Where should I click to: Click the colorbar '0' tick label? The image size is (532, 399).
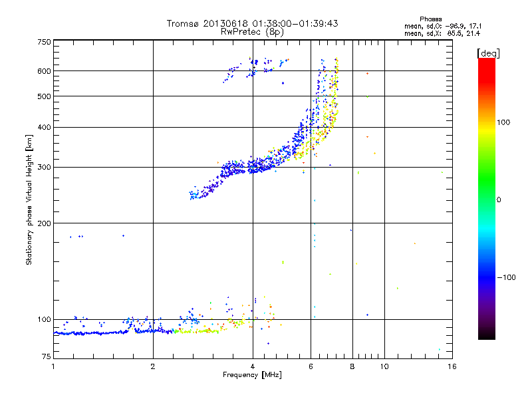tap(499, 199)
